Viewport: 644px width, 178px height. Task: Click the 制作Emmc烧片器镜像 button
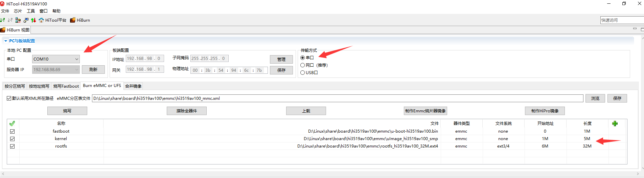425,111
